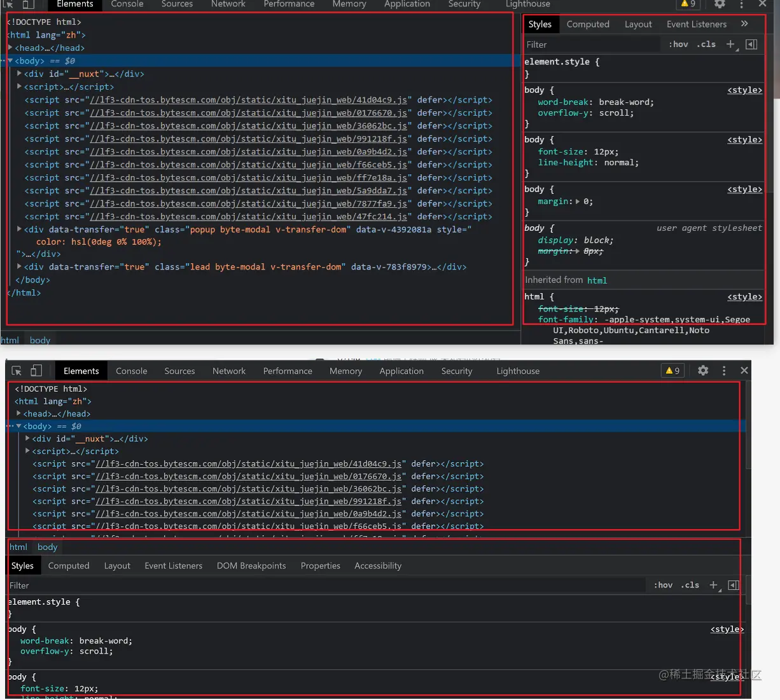Viewport: 780px width, 700px height.
Task: Expand popup byte-modal div in top DOM tree
Action: tap(19, 229)
